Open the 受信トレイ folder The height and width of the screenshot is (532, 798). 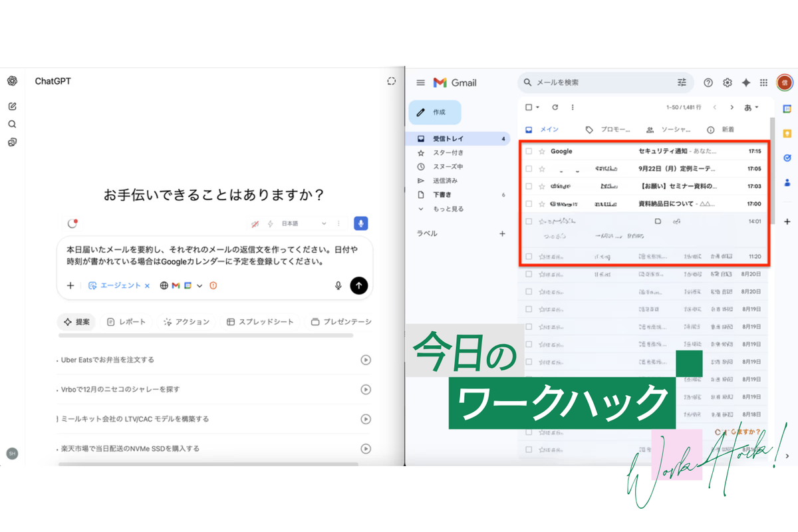pyautogui.click(x=448, y=139)
